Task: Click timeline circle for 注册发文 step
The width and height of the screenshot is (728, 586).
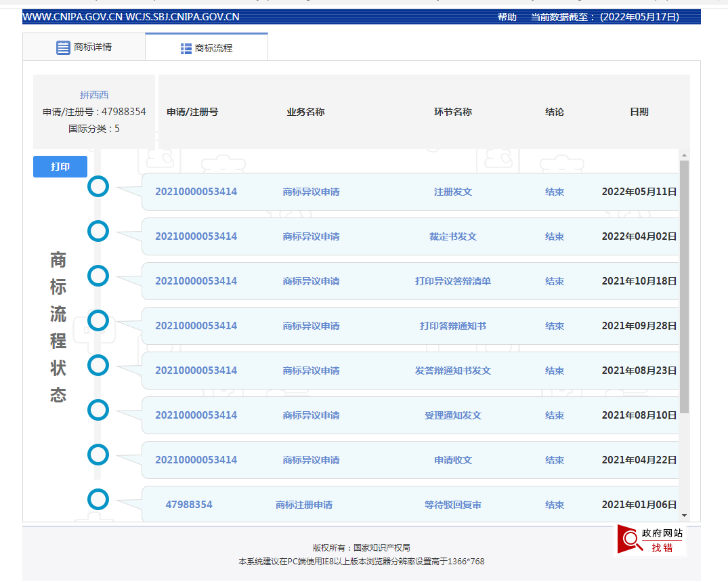Action: coord(98,186)
